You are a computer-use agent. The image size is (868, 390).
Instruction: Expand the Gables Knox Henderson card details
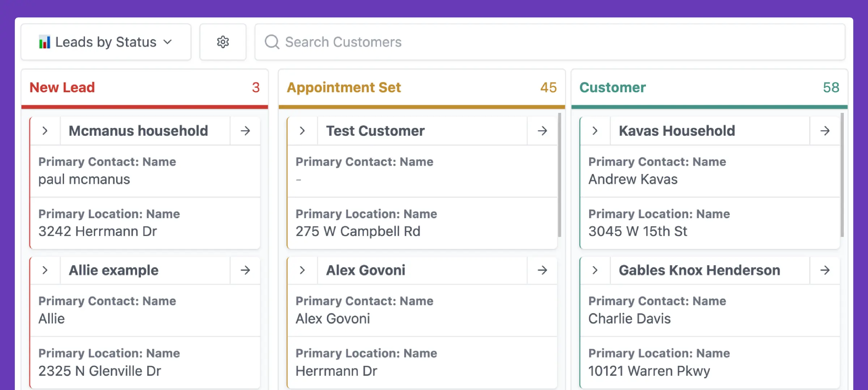(595, 270)
